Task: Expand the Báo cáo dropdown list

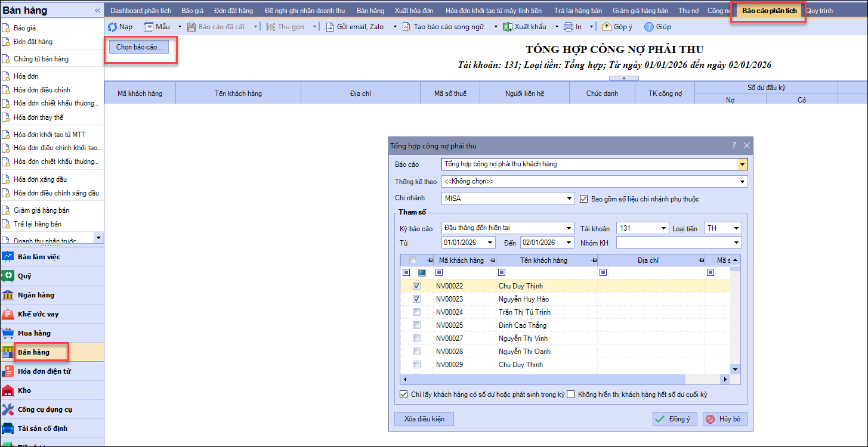Action: (742, 164)
